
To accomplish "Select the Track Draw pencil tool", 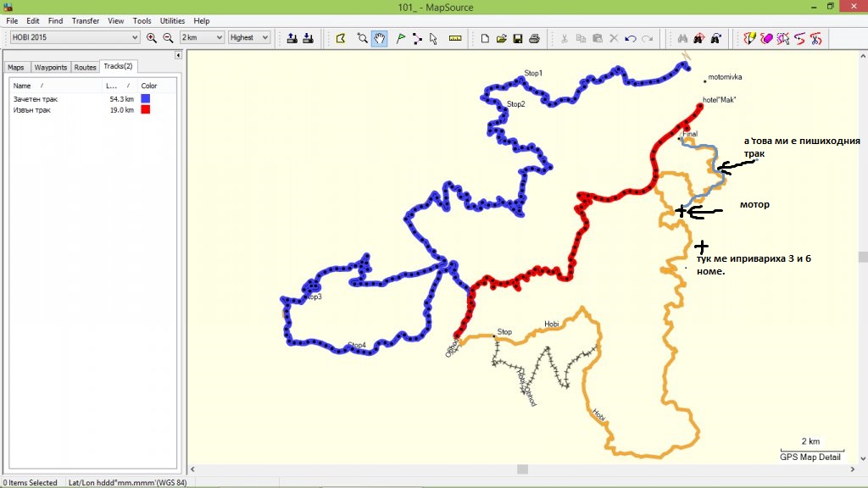I will [x=749, y=38].
